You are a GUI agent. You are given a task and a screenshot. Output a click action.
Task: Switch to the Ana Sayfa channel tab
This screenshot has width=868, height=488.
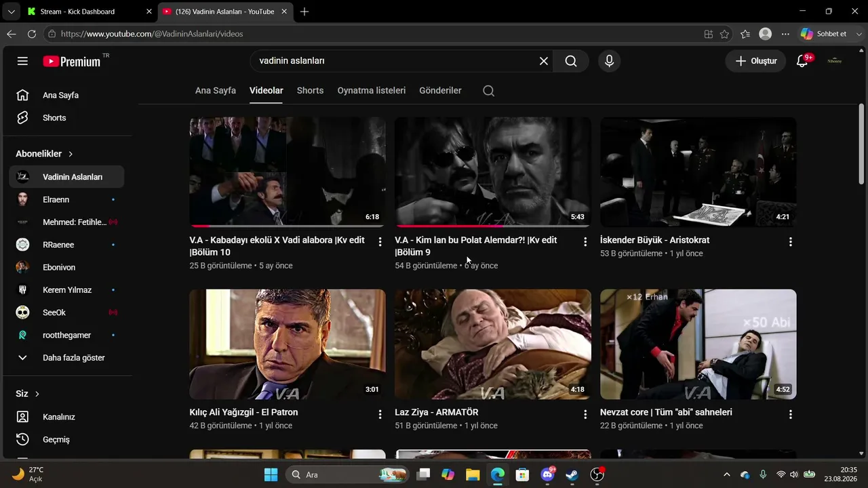(216, 91)
